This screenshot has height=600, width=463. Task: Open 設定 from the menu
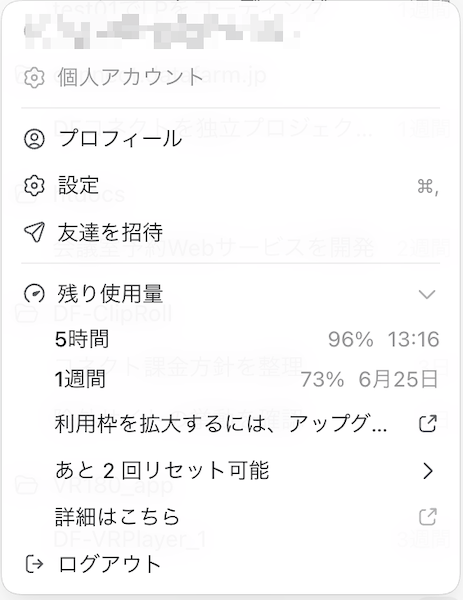[231, 186]
